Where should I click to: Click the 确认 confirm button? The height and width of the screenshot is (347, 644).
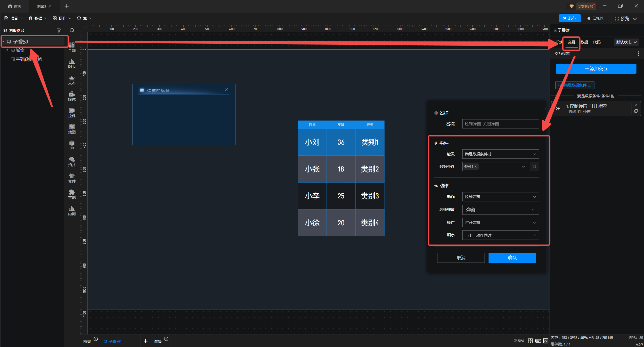512,258
